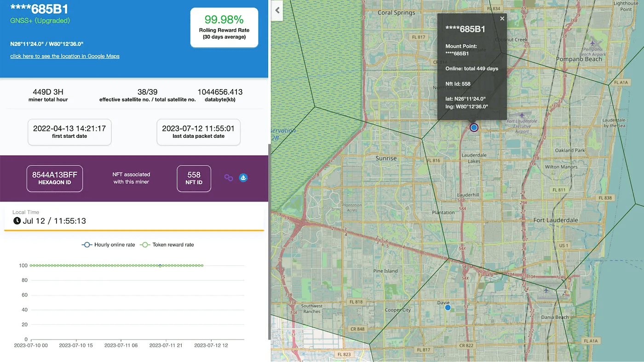This screenshot has width=644, height=362.
Task: Click the last data packet date box
Action: point(198,132)
